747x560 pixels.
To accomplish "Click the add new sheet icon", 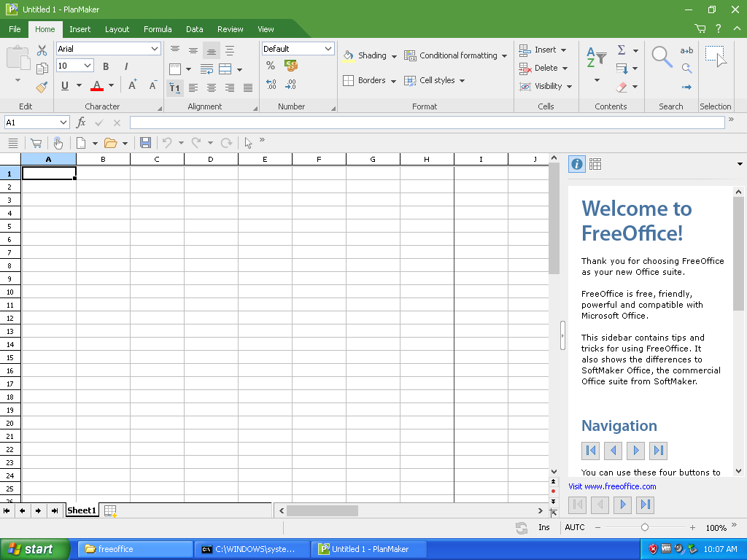I will 110,511.
